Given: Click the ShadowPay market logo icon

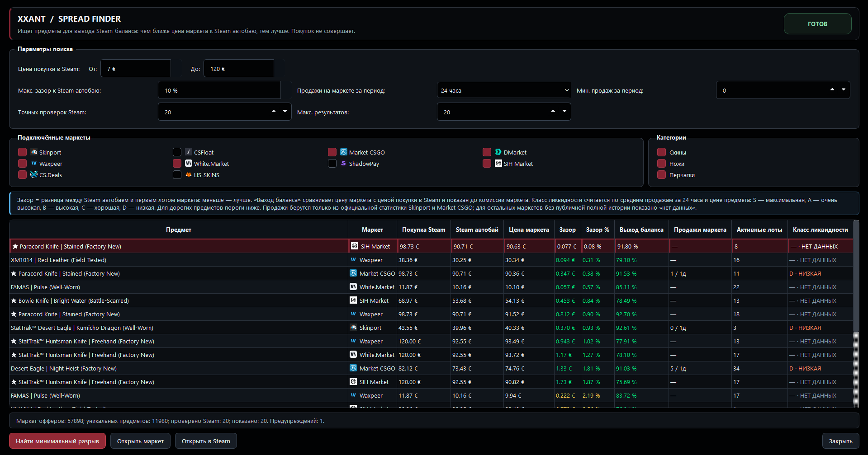Looking at the screenshot, I should [344, 164].
